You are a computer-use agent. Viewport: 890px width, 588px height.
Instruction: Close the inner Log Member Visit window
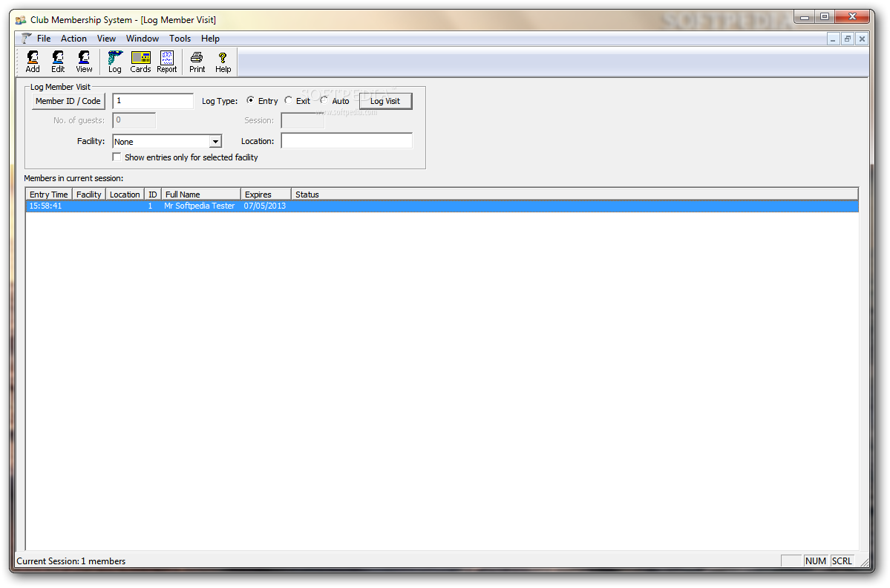[x=862, y=39]
